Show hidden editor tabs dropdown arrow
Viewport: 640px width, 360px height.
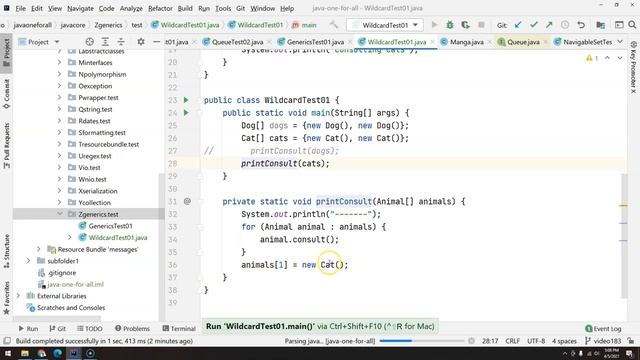620,42
